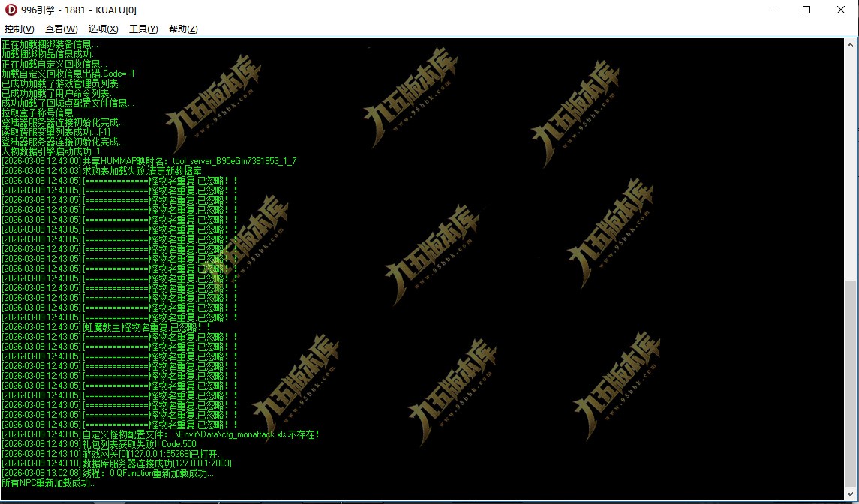Click the 线程: 0 QFunction重新加载成功 entry
The height and width of the screenshot is (504, 859).
pyautogui.click(x=107, y=474)
